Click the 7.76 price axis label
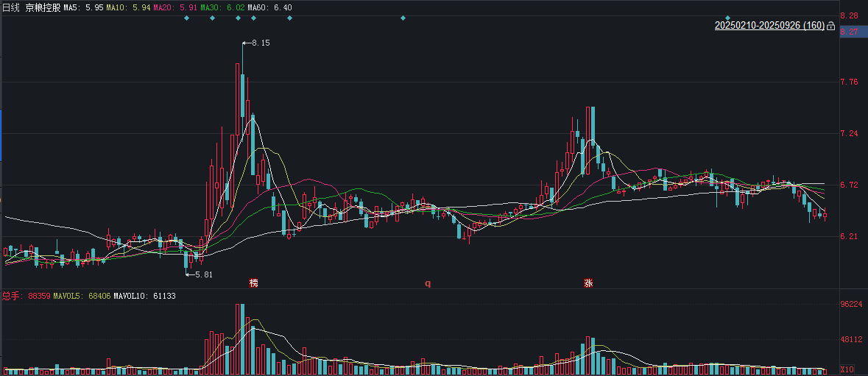Image resolution: width=868 pixels, height=376 pixels. [x=849, y=82]
